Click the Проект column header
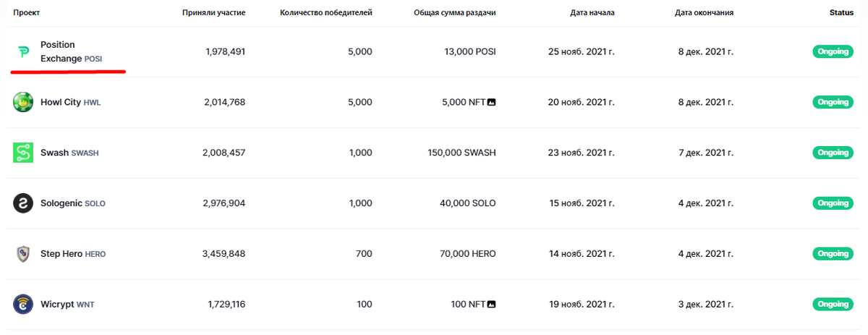 (27, 13)
